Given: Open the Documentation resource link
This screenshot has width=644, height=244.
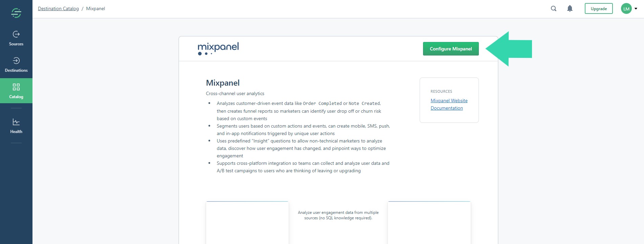Looking at the screenshot, I should pos(447,108).
